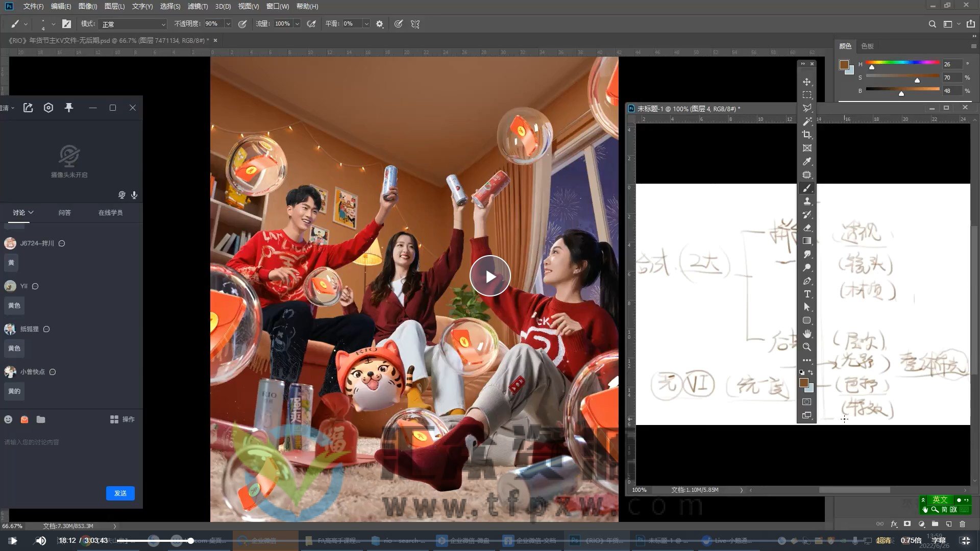Switch foreground and background colors
Image resolution: width=980 pixels, height=551 pixels.
[811, 372]
